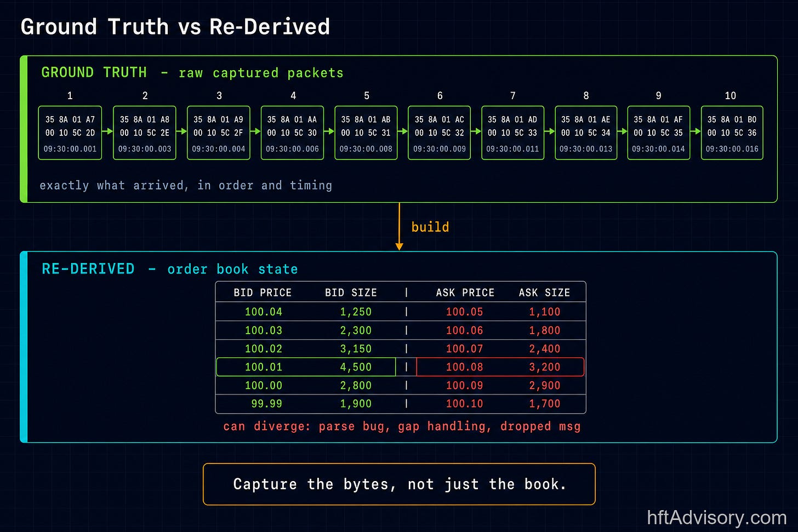Select the "RE-DERIVED" section heading
The width and height of the screenshot is (798, 532).
coord(88,268)
